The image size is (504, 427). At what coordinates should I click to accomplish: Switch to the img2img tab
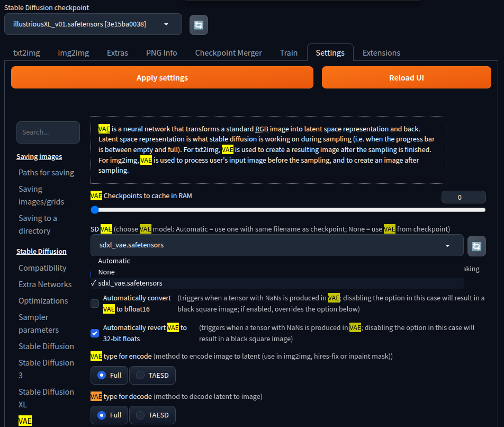point(73,53)
